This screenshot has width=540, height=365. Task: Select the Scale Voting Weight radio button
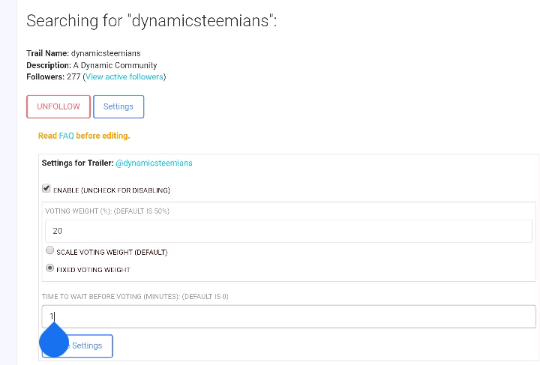(x=50, y=250)
